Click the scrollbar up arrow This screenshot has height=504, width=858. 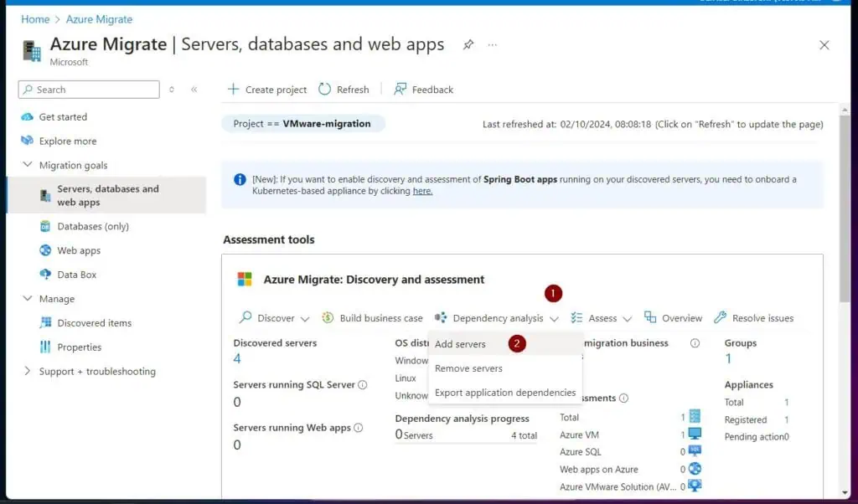[x=845, y=111]
